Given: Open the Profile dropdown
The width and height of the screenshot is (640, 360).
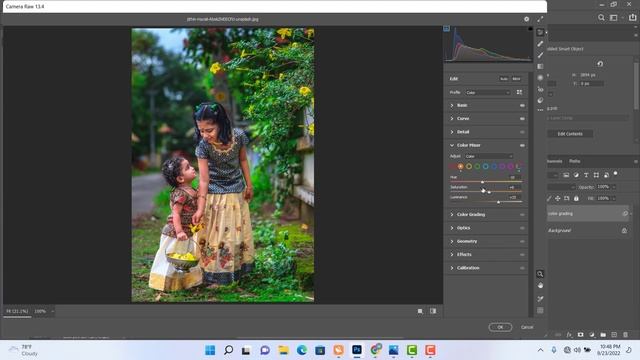Looking at the screenshot, I should point(488,93).
